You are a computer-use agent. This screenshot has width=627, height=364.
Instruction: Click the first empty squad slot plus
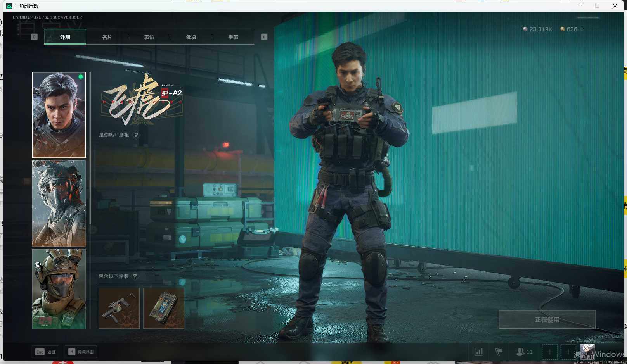[x=550, y=352]
